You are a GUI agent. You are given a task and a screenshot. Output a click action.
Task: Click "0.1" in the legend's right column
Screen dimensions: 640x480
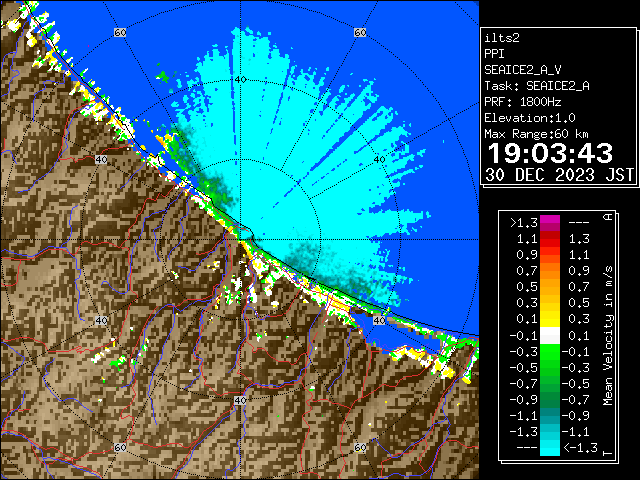(579, 336)
